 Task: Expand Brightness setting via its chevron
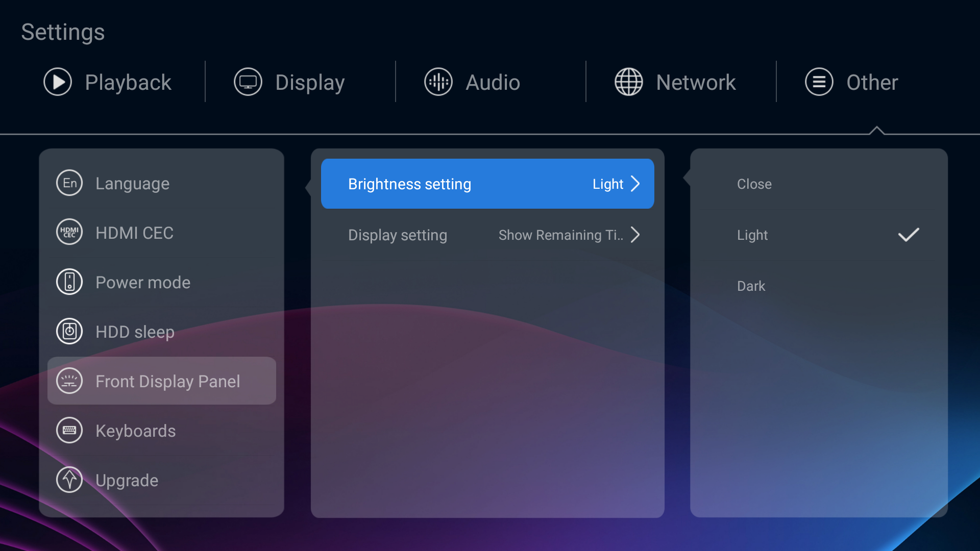click(635, 184)
